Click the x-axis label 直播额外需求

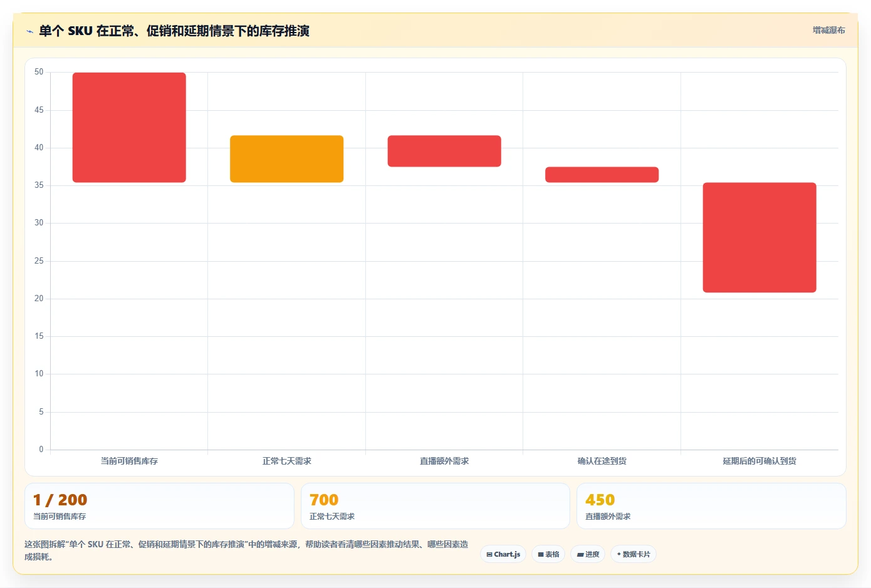[444, 461]
